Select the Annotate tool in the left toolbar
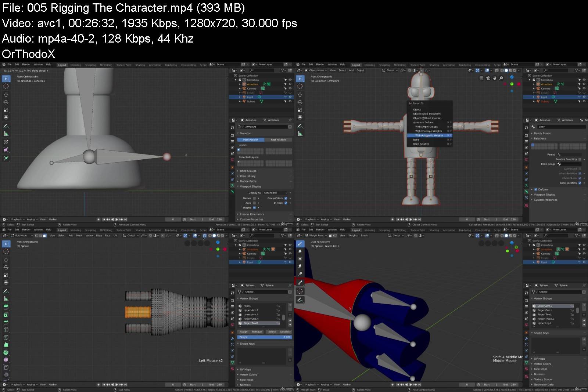This screenshot has height=392, width=588. pyautogui.click(x=6, y=125)
